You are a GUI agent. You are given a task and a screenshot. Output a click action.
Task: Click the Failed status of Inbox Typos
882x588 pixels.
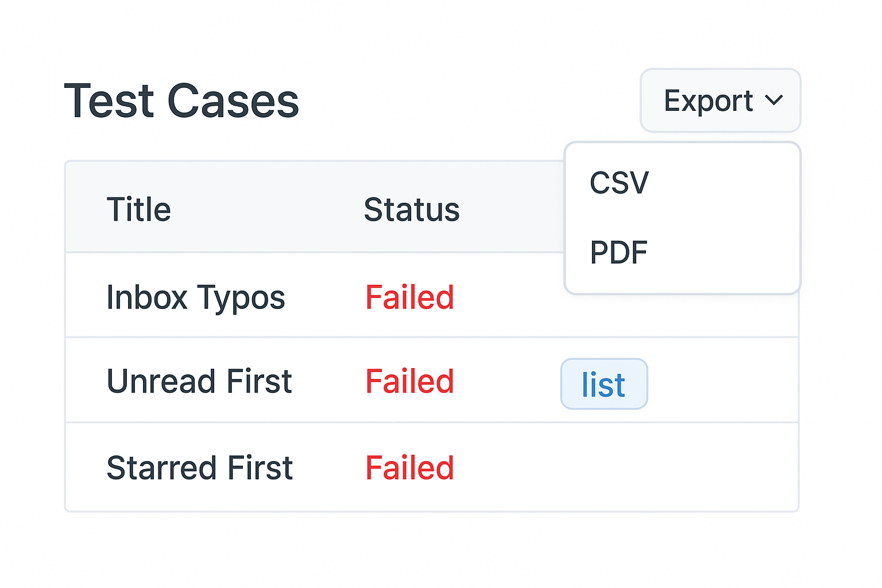409,297
